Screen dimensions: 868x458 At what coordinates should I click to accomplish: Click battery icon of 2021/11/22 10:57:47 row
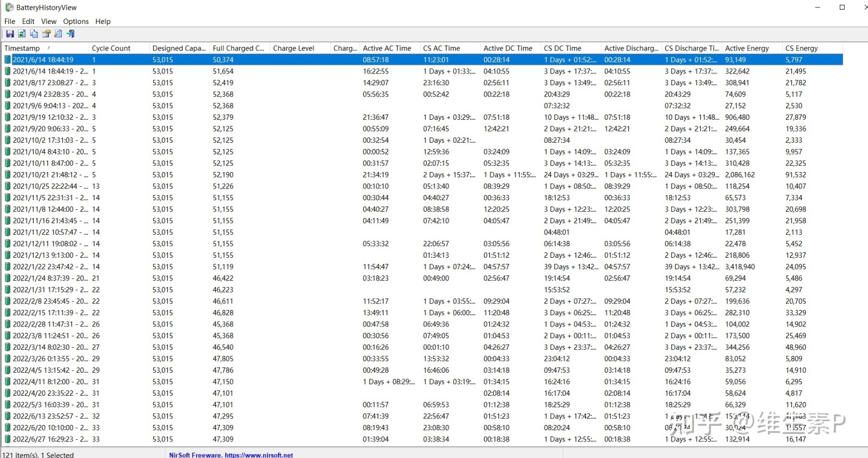7,232
